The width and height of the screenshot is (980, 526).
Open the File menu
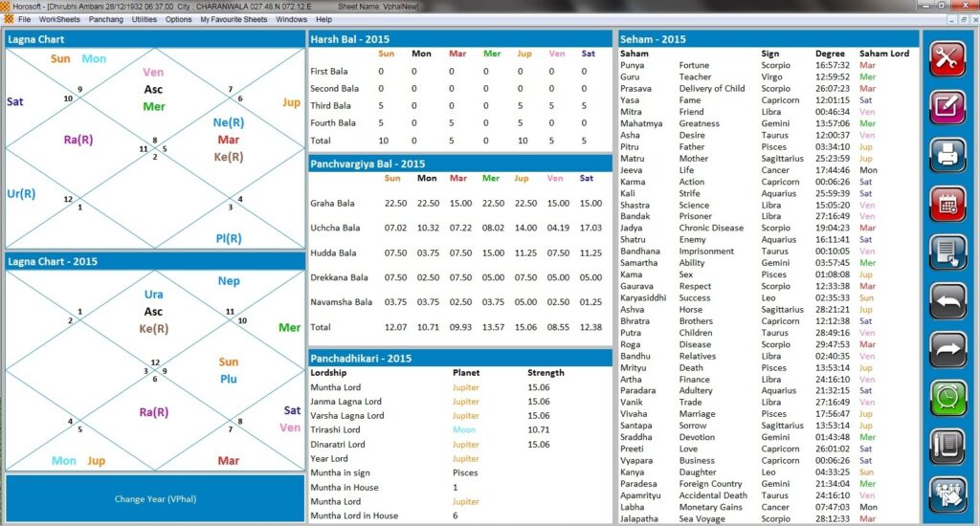tap(24, 19)
